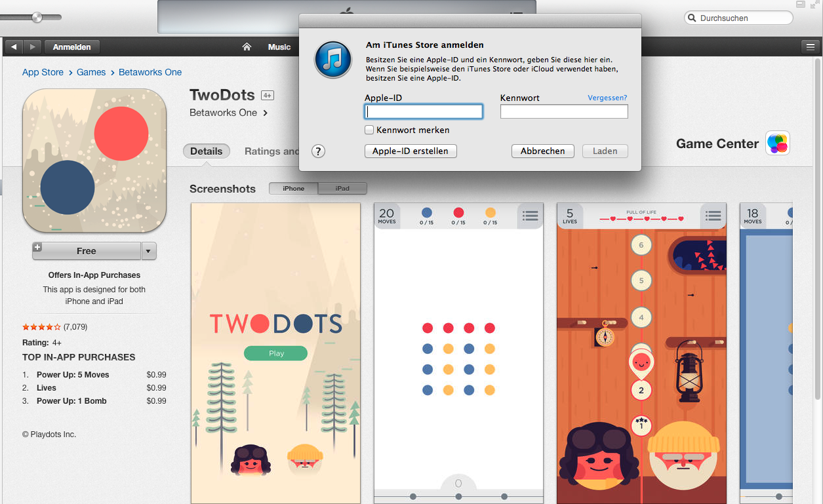Click the TwoDots app icon
Image resolution: width=823 pixels, height=504 pixels.
click(x=94, y=161)
